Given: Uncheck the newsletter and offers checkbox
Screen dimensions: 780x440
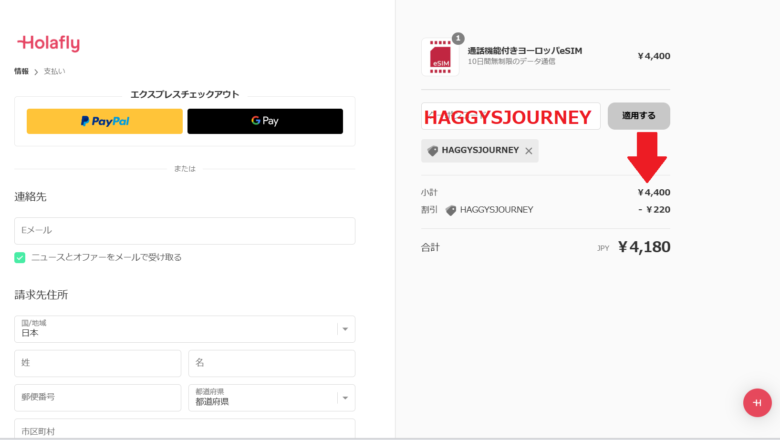Looking at the screenshot, I should pos(20,258).
